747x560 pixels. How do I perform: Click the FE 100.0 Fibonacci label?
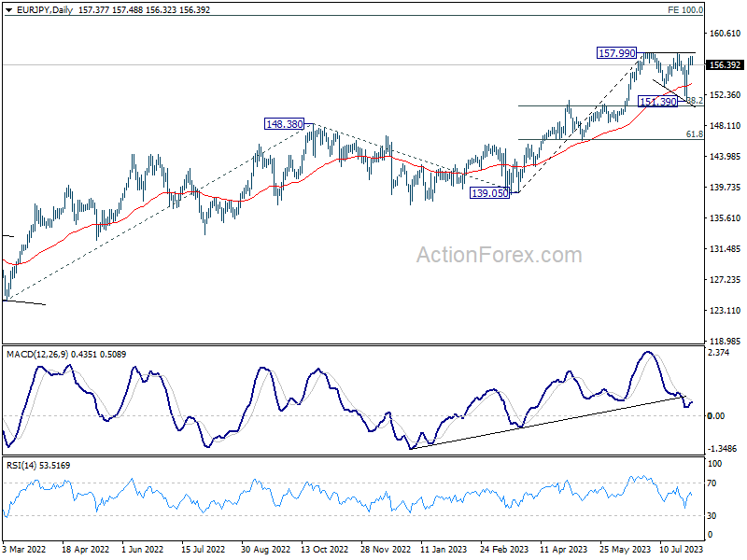click(685, 10)
